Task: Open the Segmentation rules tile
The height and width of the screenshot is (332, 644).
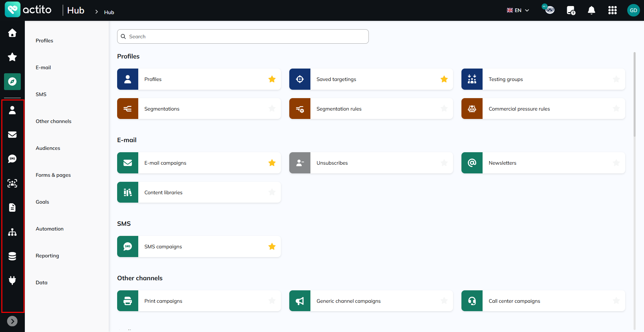Action: [371, 109]
